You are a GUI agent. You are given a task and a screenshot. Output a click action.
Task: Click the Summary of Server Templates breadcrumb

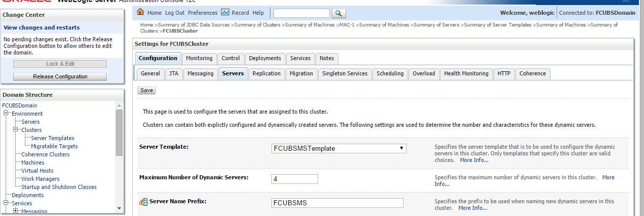point(500,25)
